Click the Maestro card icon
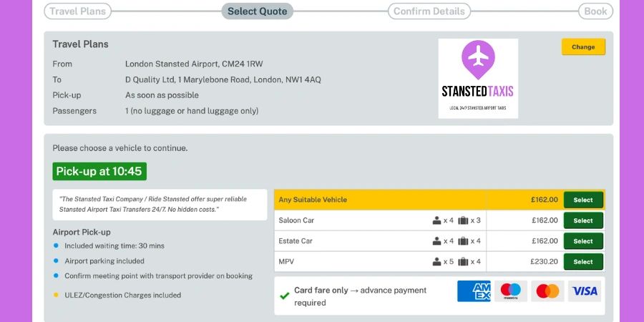 [x=510, y=291]
